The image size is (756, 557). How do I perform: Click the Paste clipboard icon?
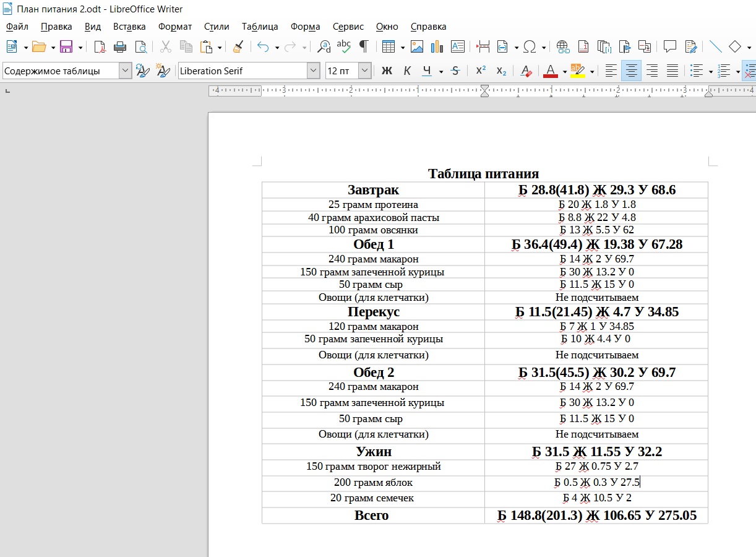tap(206, 46)
